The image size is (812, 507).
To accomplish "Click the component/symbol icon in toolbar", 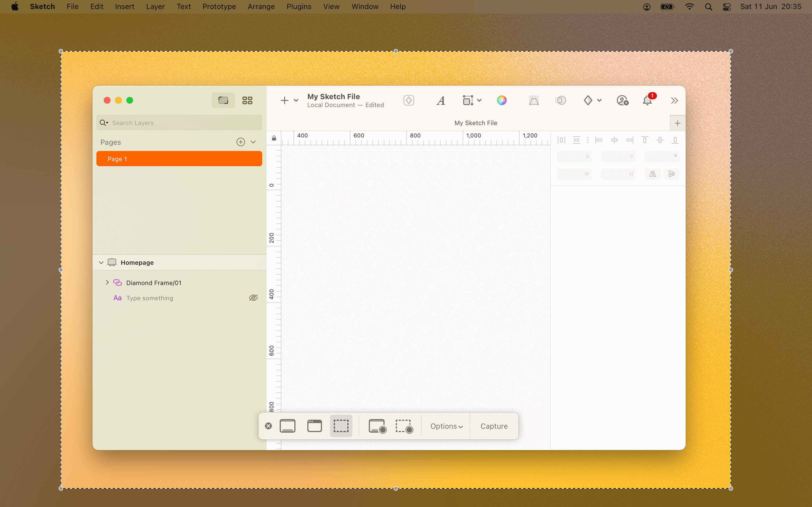I will 409,100.
